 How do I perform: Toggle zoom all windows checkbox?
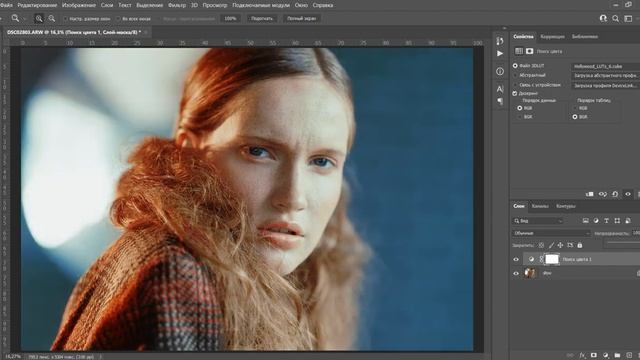pos(118,19)
